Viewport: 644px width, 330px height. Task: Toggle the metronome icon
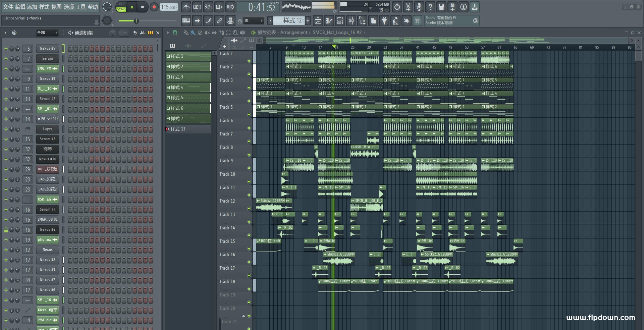pos(186,7)
